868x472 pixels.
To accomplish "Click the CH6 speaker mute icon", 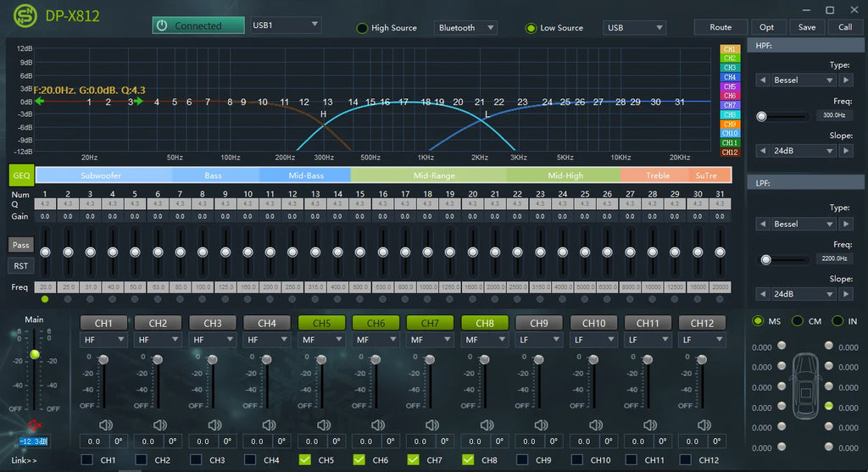I will (x=377, y=425).
